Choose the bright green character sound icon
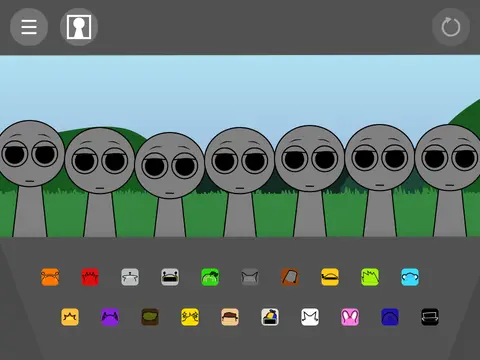This screenshot has width=480, height=360. tap(210, 277)
